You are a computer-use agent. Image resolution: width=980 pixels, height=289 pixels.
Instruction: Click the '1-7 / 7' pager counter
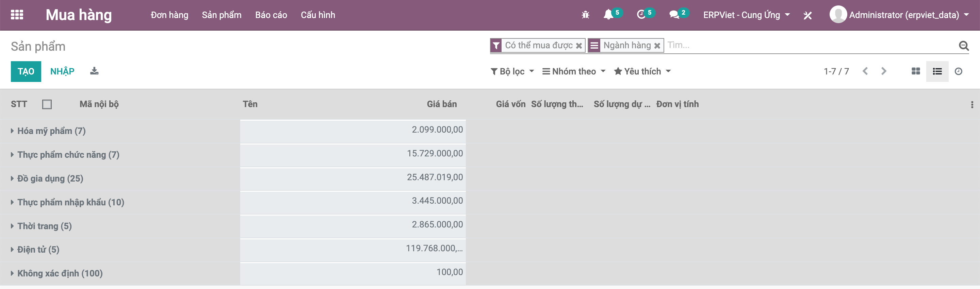pos(836,71)
